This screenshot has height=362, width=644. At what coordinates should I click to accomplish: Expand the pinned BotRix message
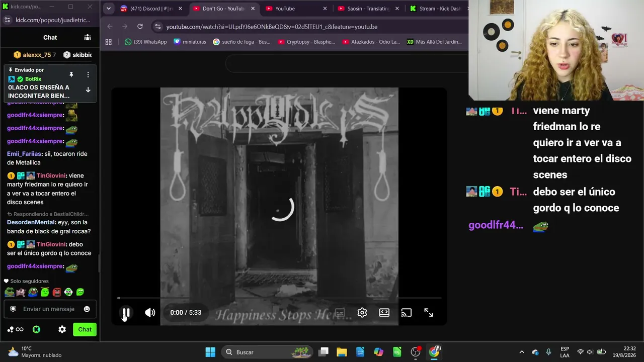(x=88, y=90)
